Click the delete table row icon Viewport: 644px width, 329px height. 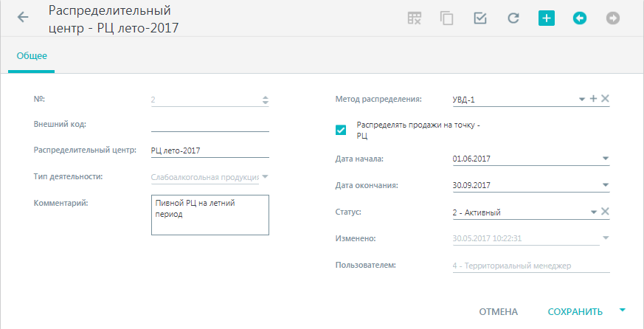click(414, 18)
